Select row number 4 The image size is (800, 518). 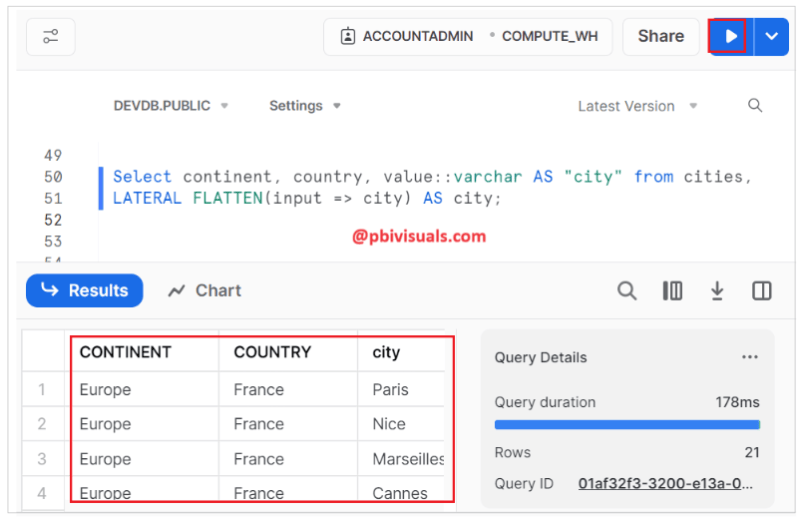point(42,493)
